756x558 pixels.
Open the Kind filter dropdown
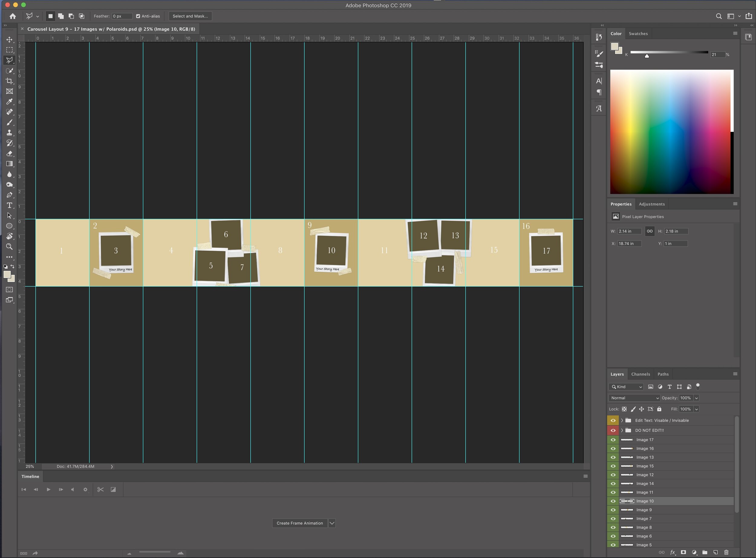[x=626, y=387]
